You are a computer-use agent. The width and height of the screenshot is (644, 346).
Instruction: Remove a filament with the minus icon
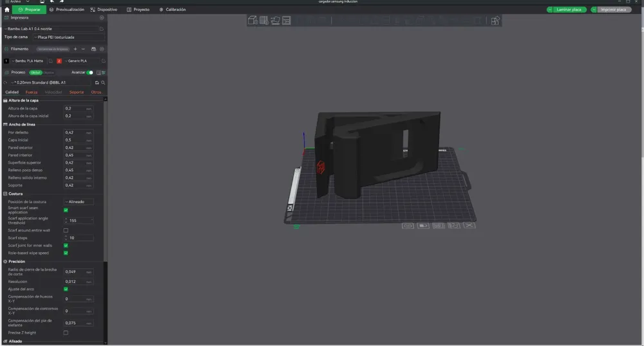83,49
